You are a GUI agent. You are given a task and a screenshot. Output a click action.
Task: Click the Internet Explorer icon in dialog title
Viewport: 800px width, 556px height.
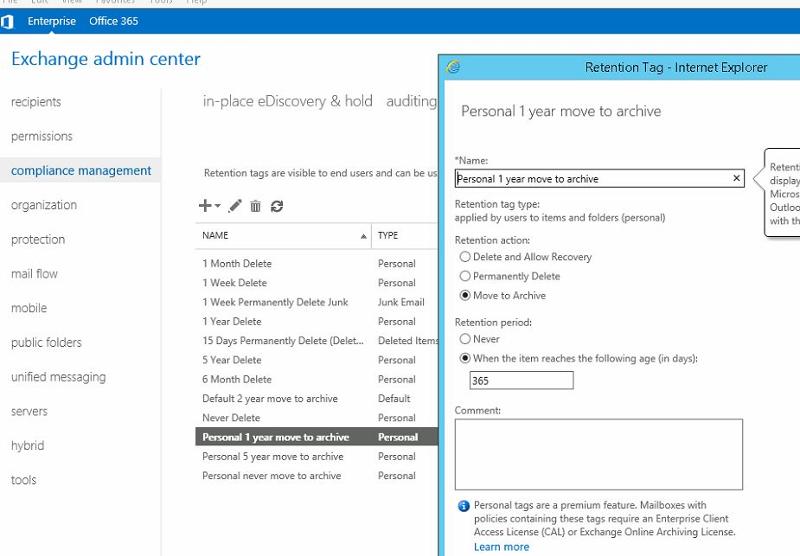[453, 67]
